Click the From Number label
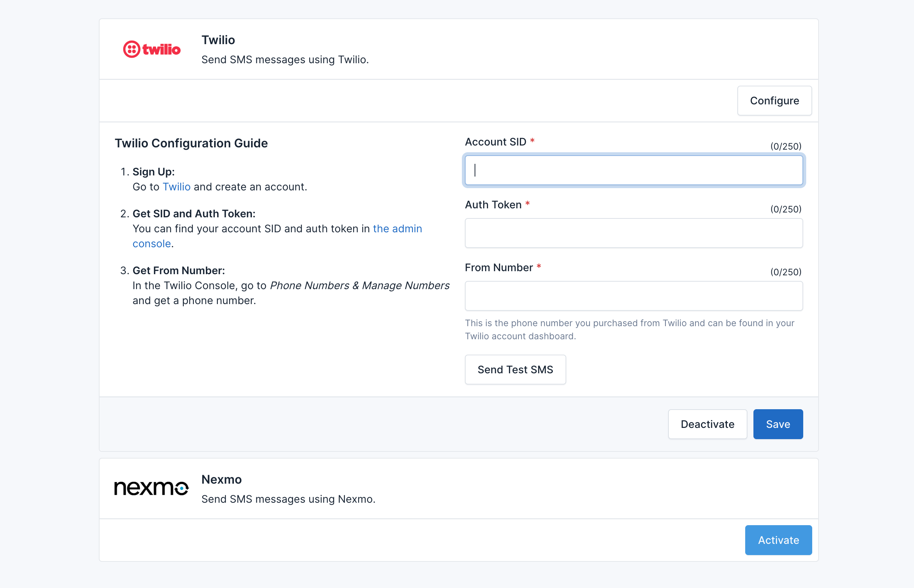 click(x=499, y=268)
